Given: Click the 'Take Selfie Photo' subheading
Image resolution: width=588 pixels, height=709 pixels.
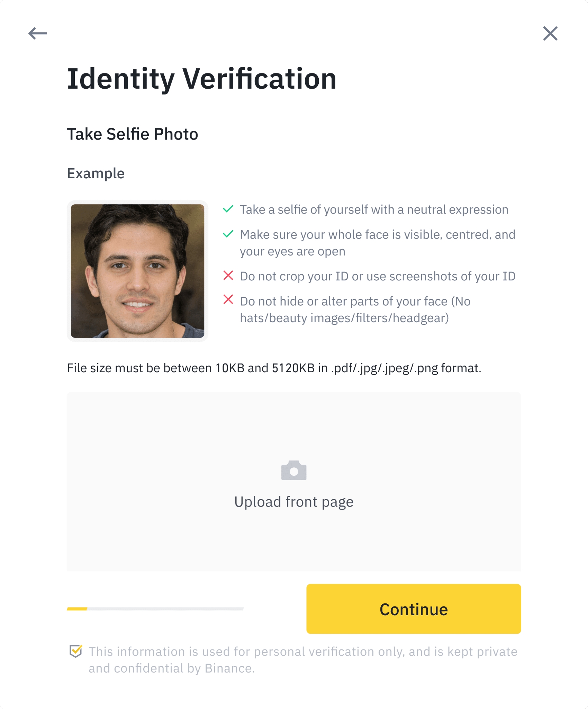Looking at the screenshot, I should [132, 134].
